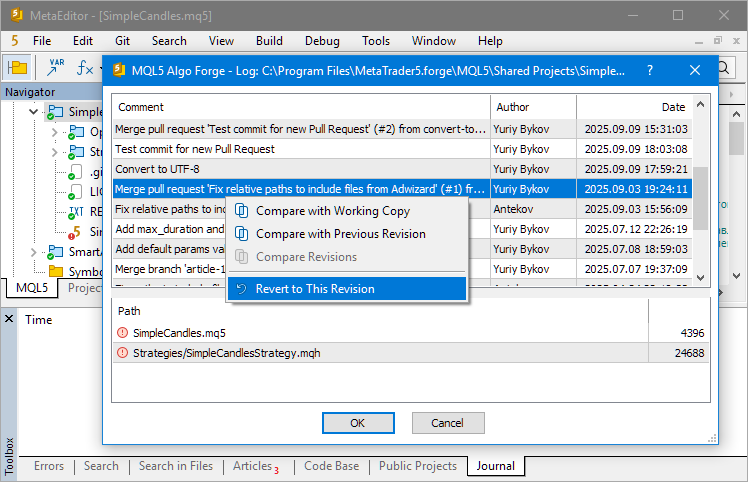Click the MetaEditor app icon in title bar
This screenshot has height=482, width=748.
[17, 15]
